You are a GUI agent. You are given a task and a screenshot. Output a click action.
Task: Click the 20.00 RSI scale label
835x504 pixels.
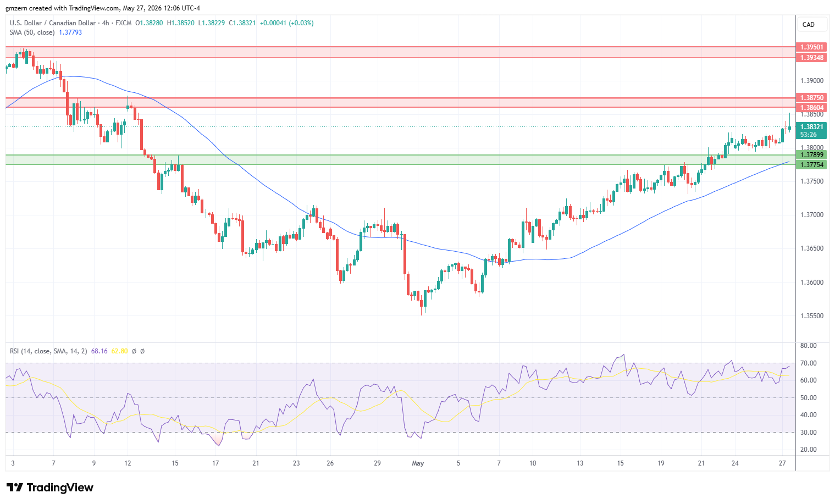pyautogui.click(x=809, y=450)
